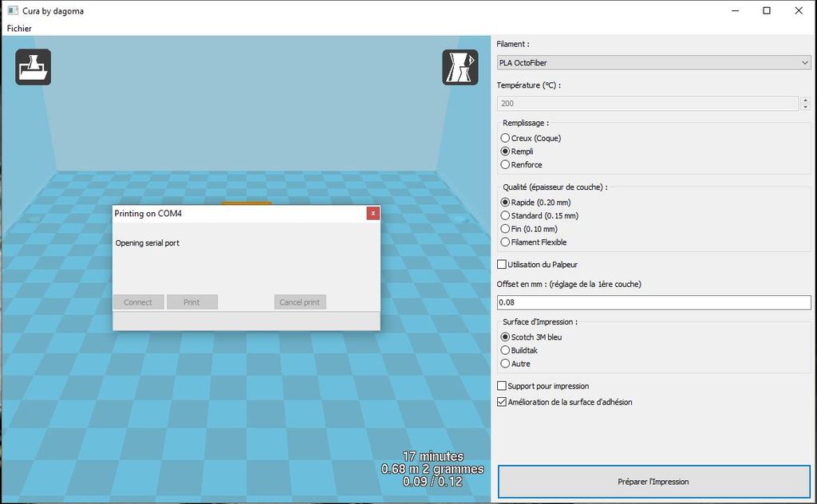Click the Connect button in dialog
The width and height of the screenshot is (817, 504).
pyautogui.click(x=138, y=302)
